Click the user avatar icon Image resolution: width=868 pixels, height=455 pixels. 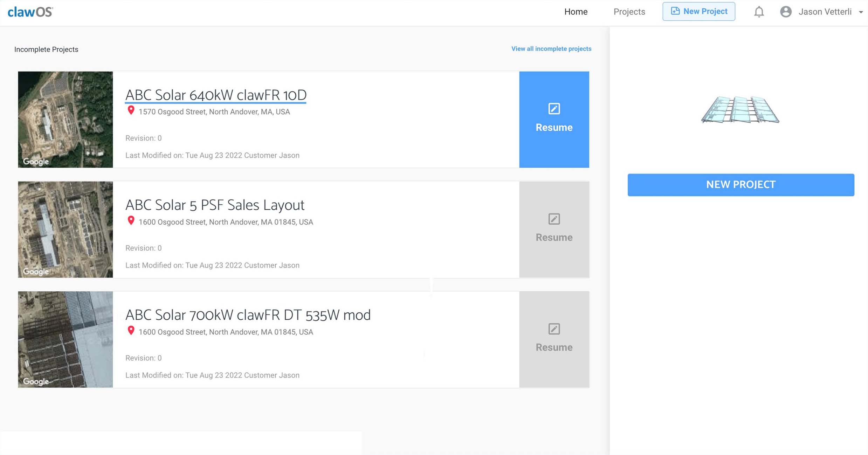pos(786,12)
